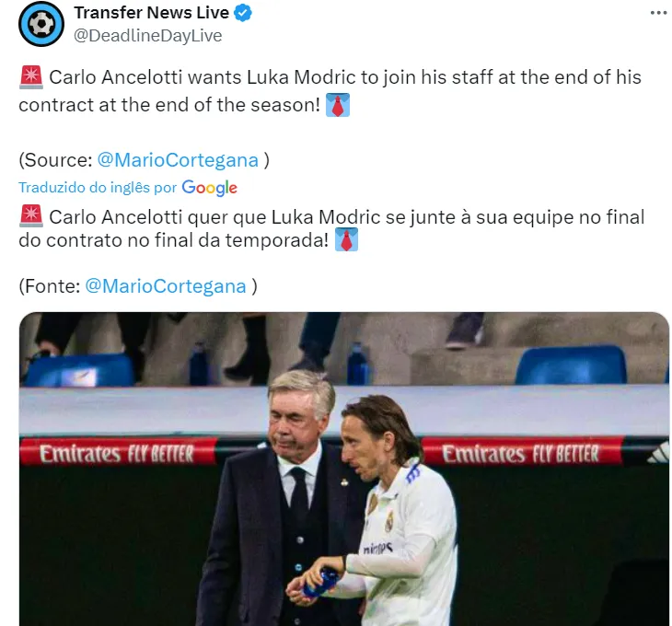This screenshot has width=672, height=626.
Task: Click the Google logo in translation line
Action: [209, 187]
